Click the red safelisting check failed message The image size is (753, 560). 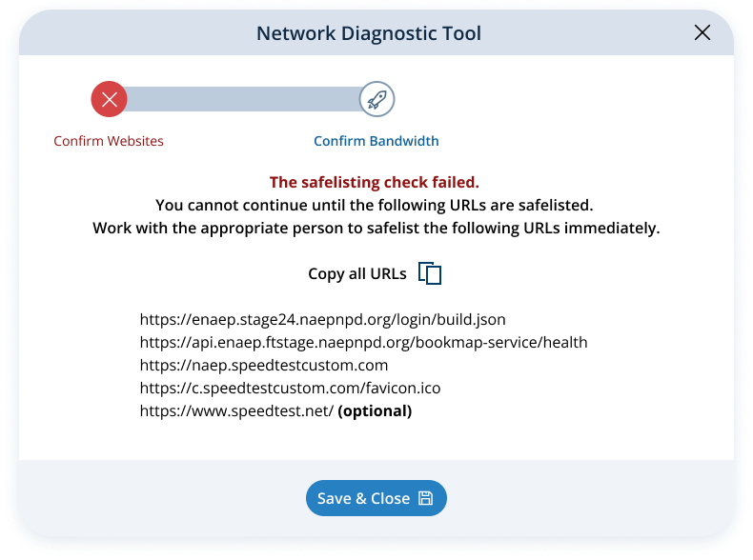[375, 182]
